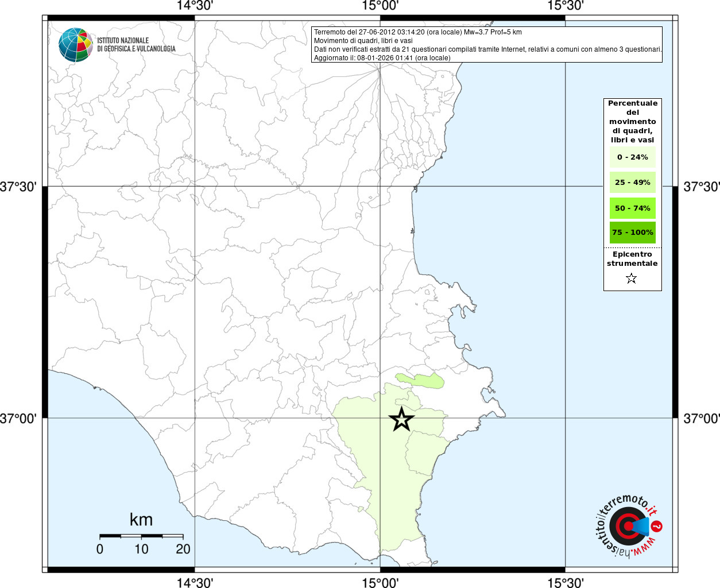Click the 'Aggiornato il: 08-01-2026' line
720x588 pixels.
pyautogui.click(x=382, y=58)
